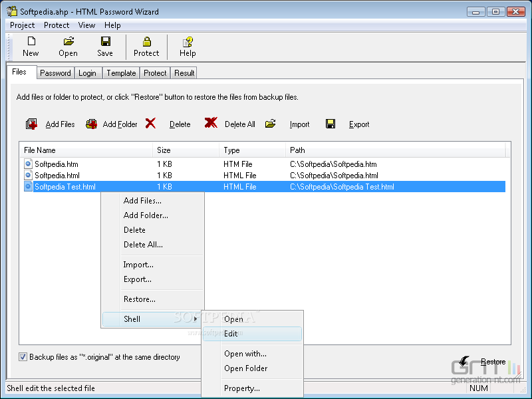This screenshot has height=399, width=532.
Task: Maximize the HTML Password Wizard window
Action: [495, 11]
